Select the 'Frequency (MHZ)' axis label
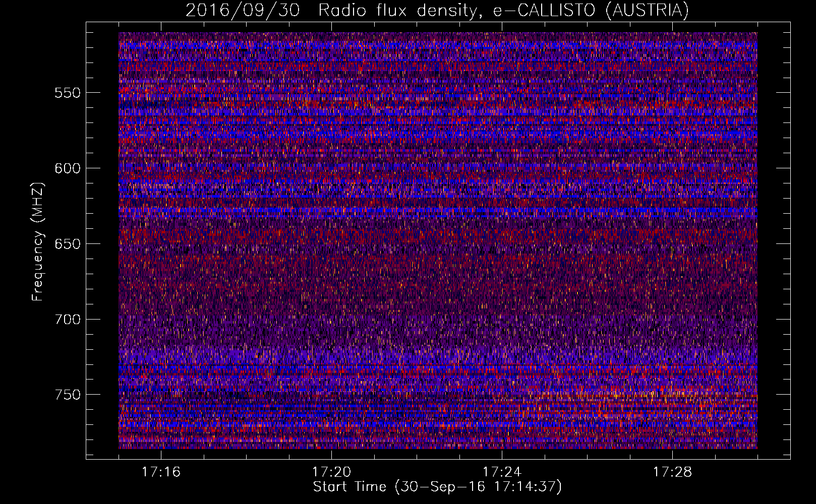816x504 pixels. (x=38, y=242)
